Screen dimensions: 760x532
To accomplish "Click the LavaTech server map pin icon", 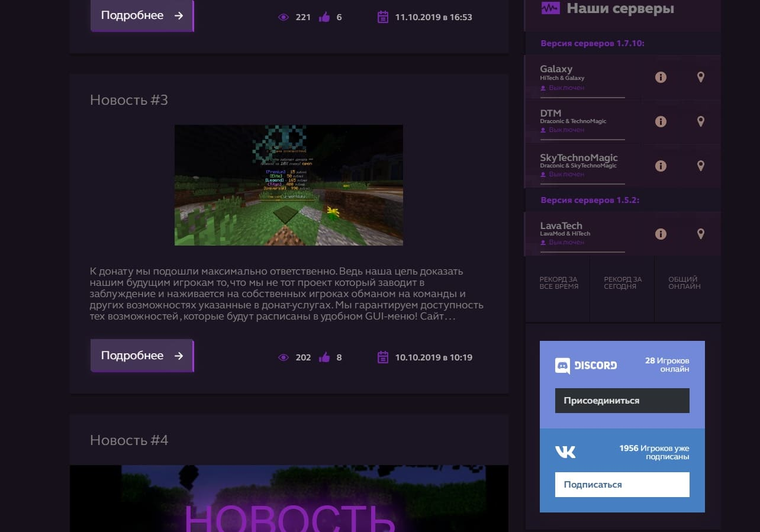I will (701, 234).
